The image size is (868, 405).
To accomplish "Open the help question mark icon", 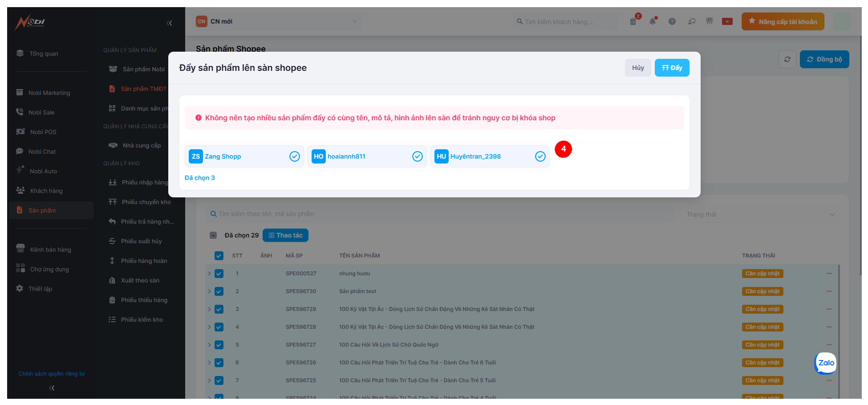I will [x=672, y=21].
